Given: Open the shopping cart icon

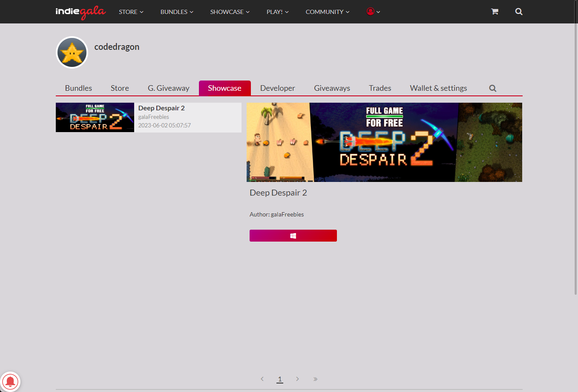Looking at the screenshot, I should (x=495, y=12).
